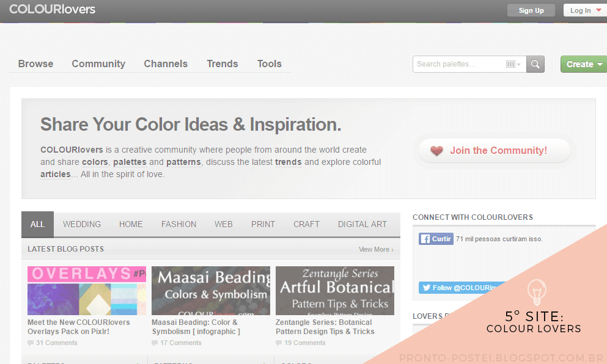Click the COLOURlovers logo
Image resolution: width=607 pixels, height=364 pixels.
coord(52,9)
